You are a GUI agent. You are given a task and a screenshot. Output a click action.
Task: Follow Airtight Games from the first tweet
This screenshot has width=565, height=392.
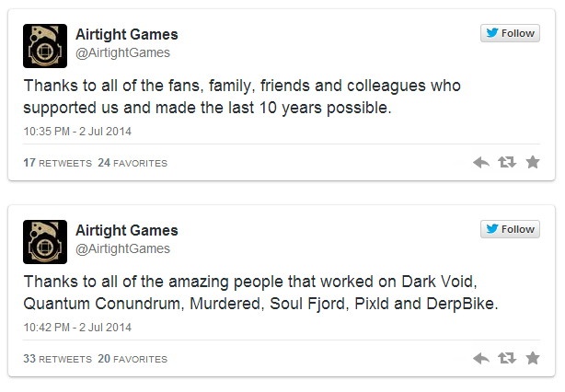tap(510, 33)
